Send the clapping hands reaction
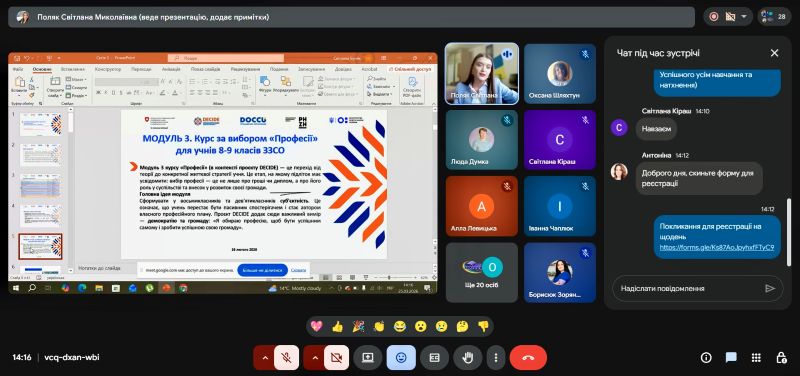 click(379, 327)
